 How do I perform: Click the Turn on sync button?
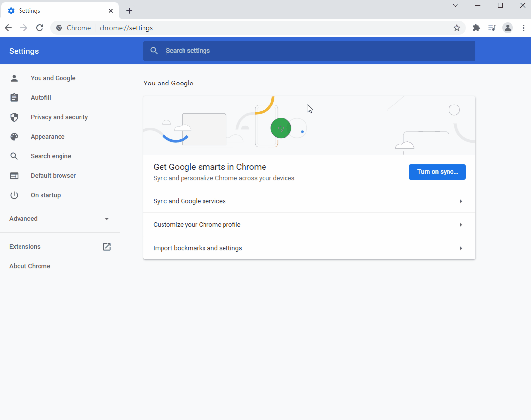click(x=437, y=172)
